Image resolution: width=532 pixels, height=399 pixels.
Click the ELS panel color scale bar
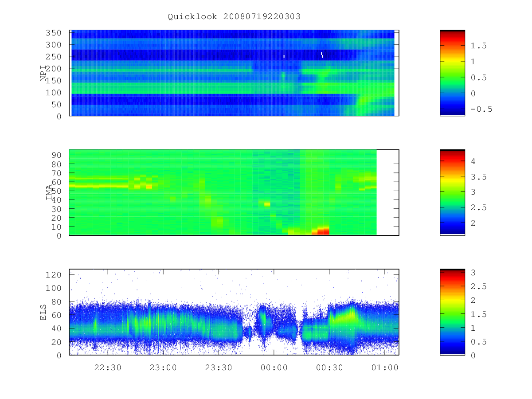point(452,312)
